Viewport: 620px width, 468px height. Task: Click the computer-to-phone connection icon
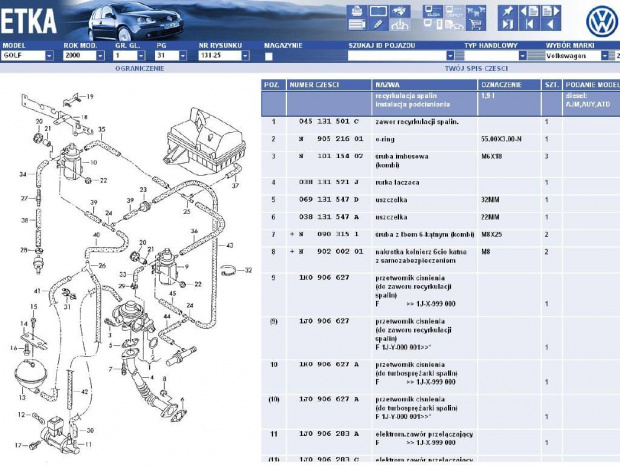[433, 25]
